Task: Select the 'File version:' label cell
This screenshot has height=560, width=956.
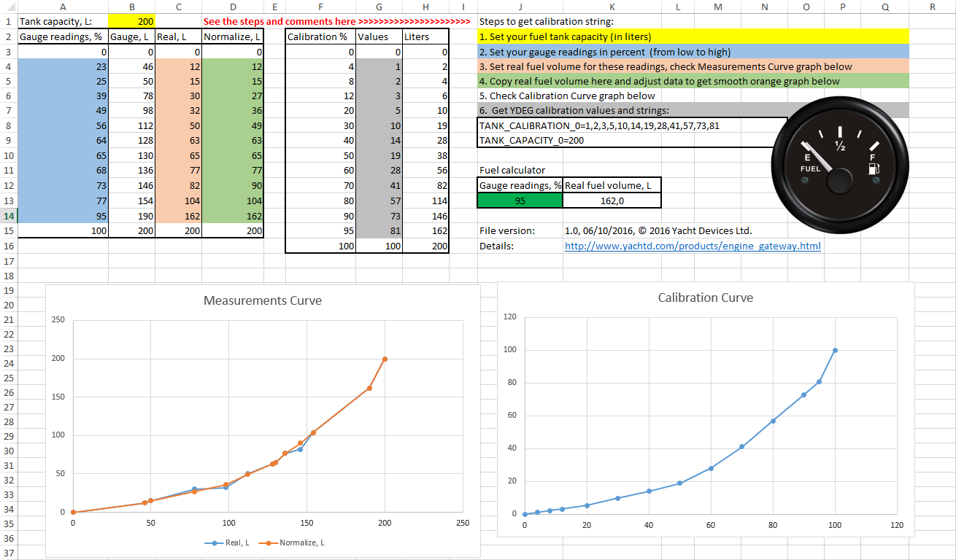Action: [520, 230]
